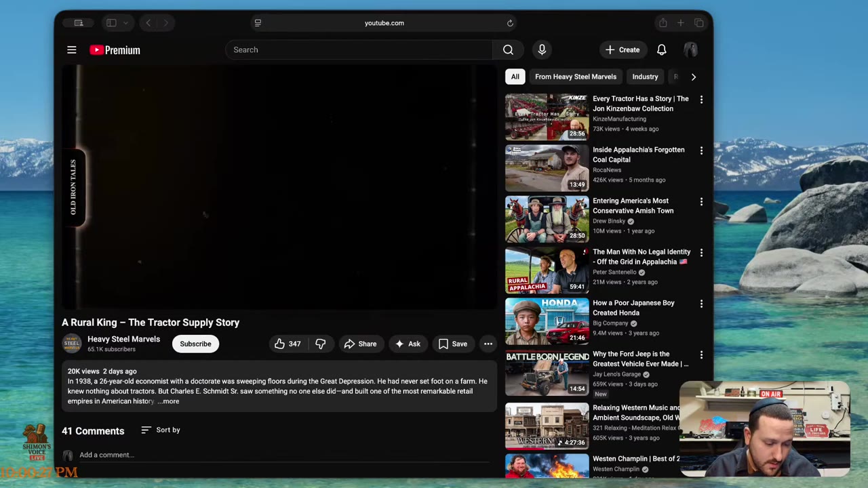Viewport: 868px width, 488px height.
Task: Open the coal capital thumbnail, 13:49
Action: point(547,168)
